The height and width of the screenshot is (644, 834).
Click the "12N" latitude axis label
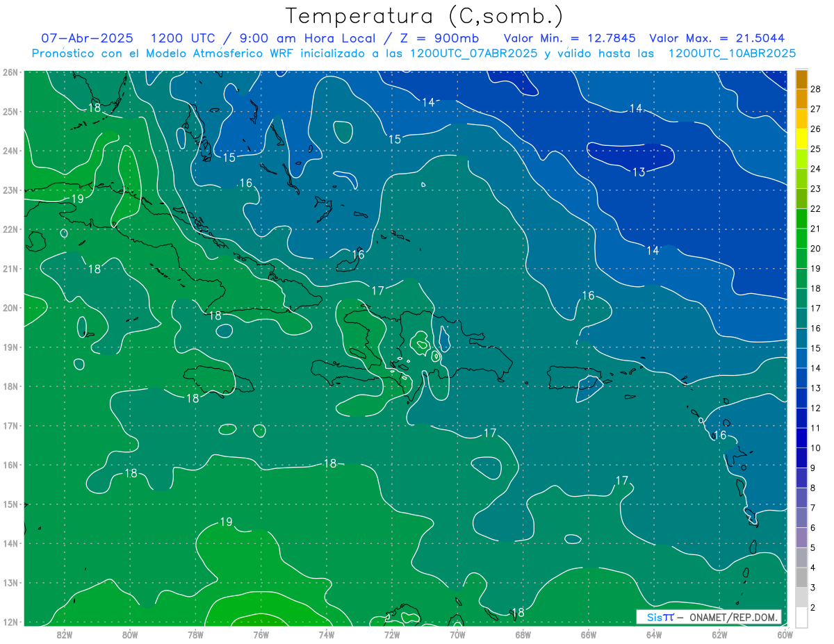pyautogui.click(x=10, y=622)
